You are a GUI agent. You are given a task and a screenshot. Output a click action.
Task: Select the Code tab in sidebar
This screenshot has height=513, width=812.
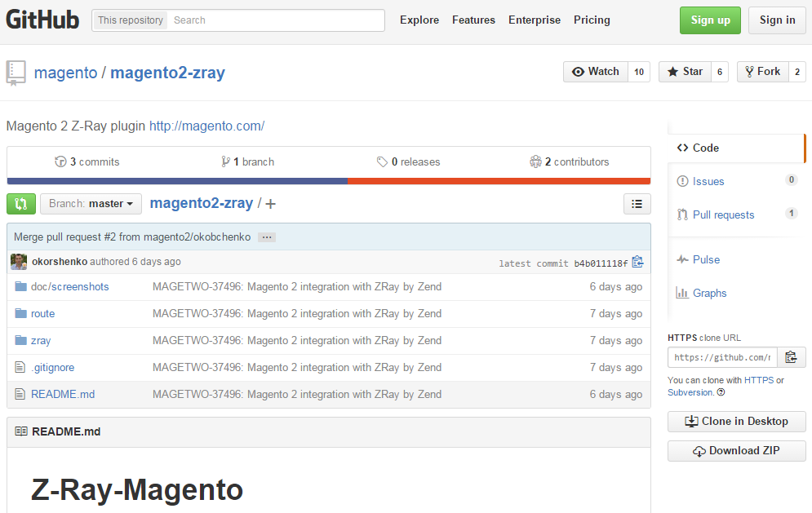point(736,148)
